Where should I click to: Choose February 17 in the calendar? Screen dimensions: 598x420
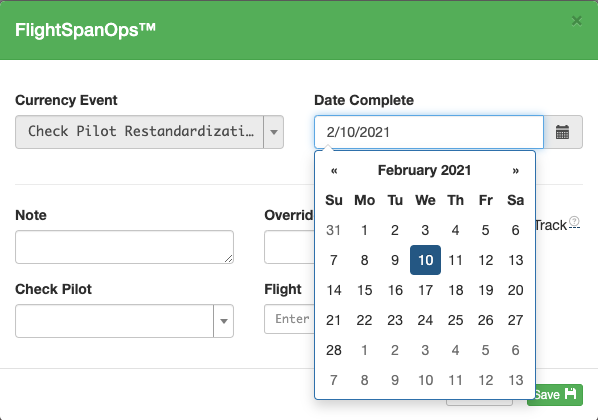point(425,290)
